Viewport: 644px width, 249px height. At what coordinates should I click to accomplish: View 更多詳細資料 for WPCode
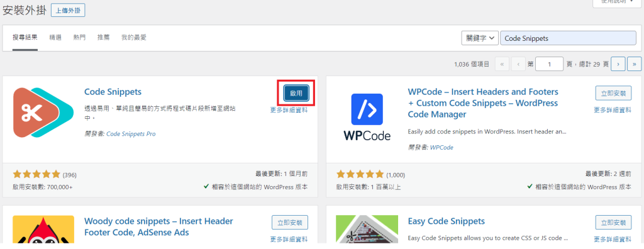click(613, 109)
